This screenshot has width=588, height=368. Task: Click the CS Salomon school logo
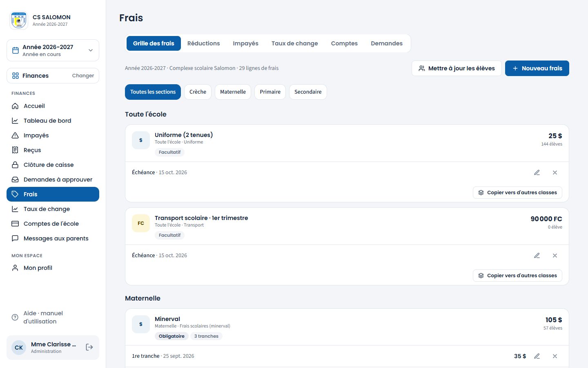tap(19, 20)
